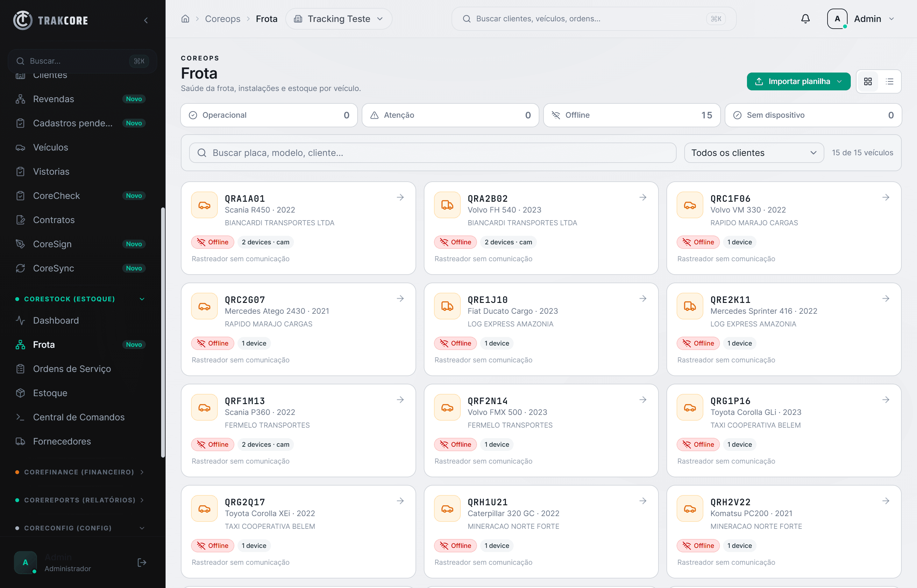
Task: Click '2 devices · cam' tag on QRF1M13
Action: click(x=266, y=444)
